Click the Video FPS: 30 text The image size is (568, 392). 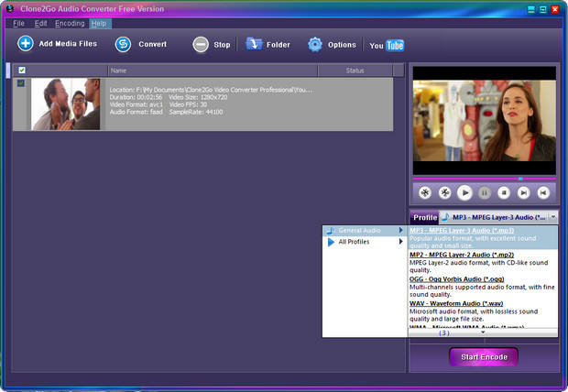click(188, 104)
